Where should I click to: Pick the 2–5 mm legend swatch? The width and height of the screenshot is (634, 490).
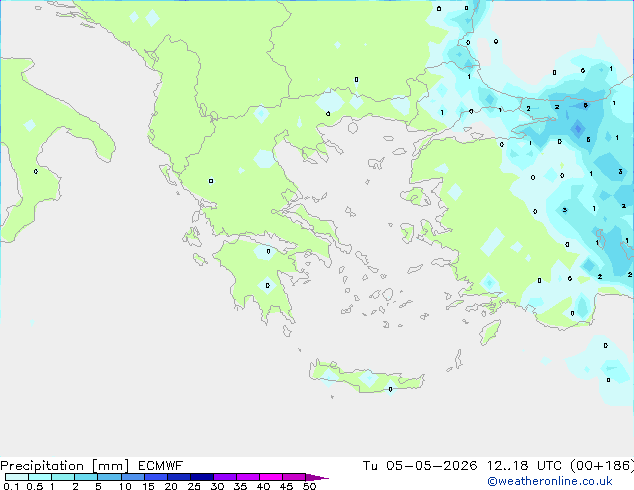(86, 477)
